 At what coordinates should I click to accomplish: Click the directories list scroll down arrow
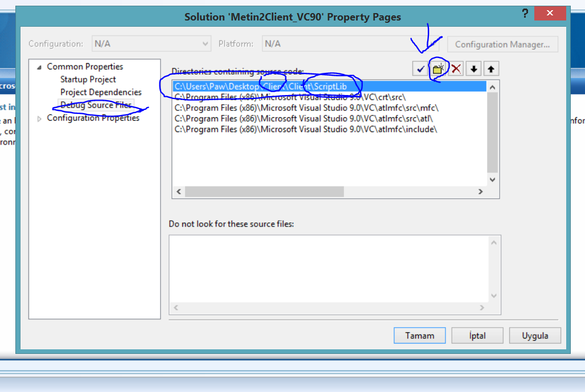click(493, 180)
